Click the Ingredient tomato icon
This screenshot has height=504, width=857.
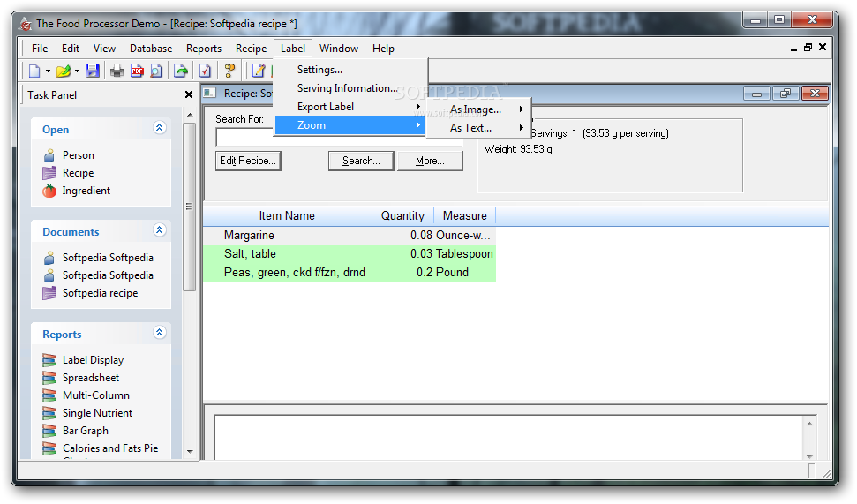point(49,191)
